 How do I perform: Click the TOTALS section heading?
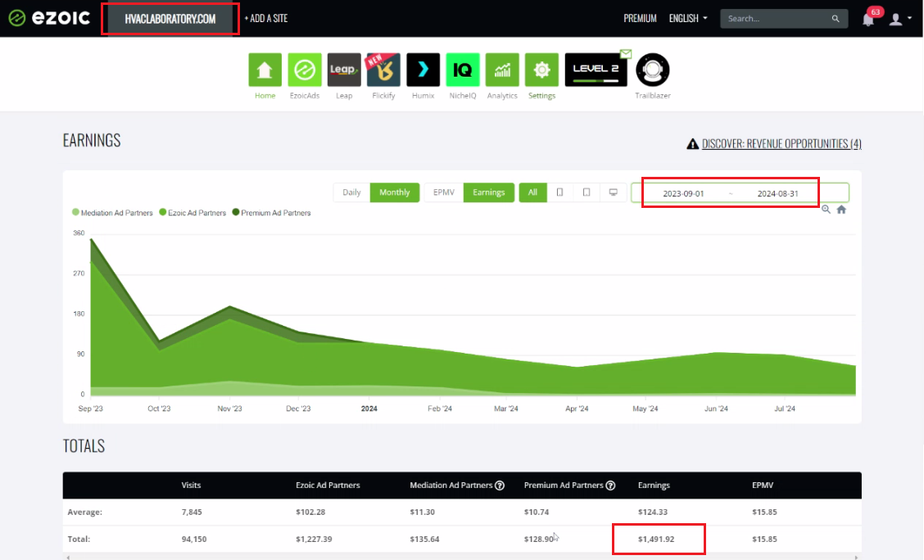pyautogui.click(x=84, y=445)
